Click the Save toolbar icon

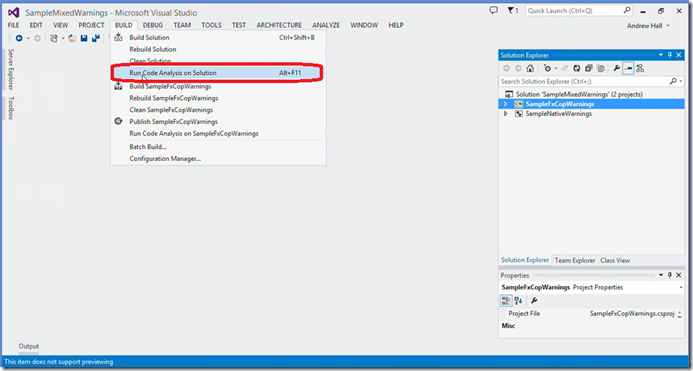click(x=84, y=38)
